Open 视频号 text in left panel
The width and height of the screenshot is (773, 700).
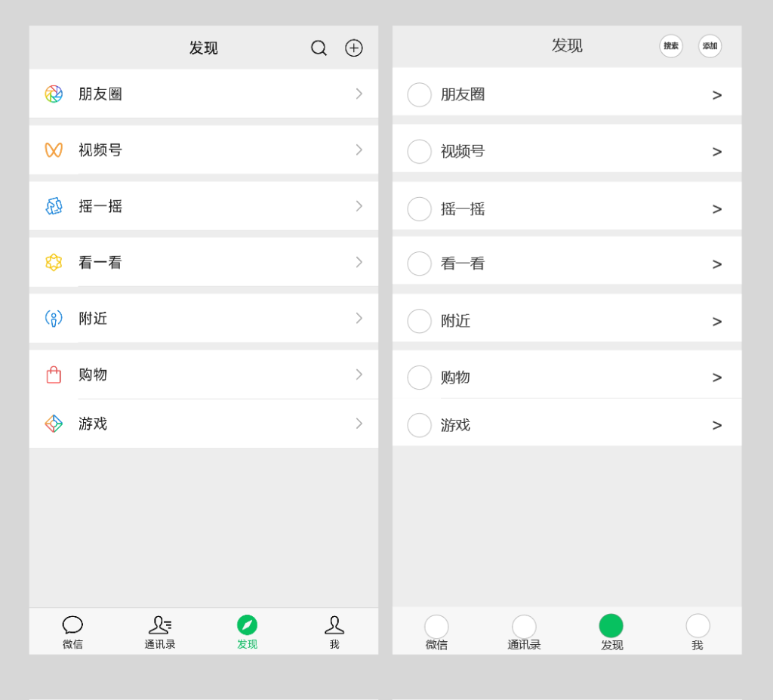pos(100,150)
